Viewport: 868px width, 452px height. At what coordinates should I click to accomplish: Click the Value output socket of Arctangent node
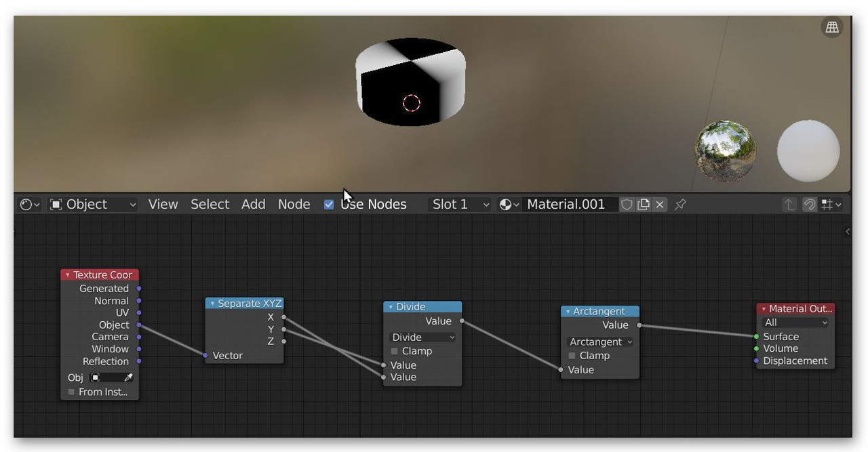coord(639,325)
